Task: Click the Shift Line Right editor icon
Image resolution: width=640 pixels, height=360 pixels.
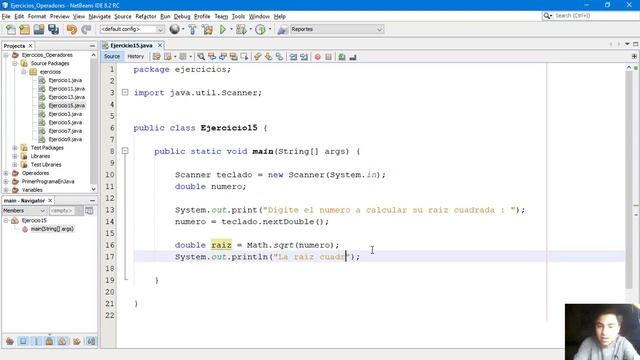Action: point(304,57)
